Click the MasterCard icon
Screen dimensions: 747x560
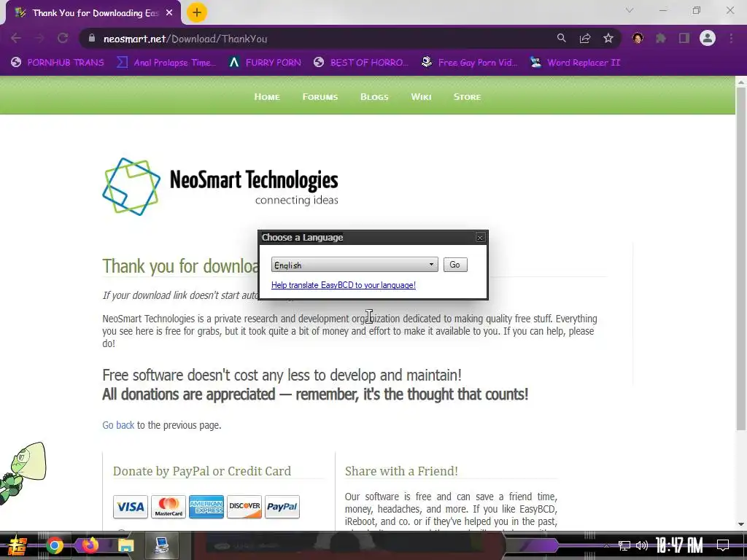(169, 507)
